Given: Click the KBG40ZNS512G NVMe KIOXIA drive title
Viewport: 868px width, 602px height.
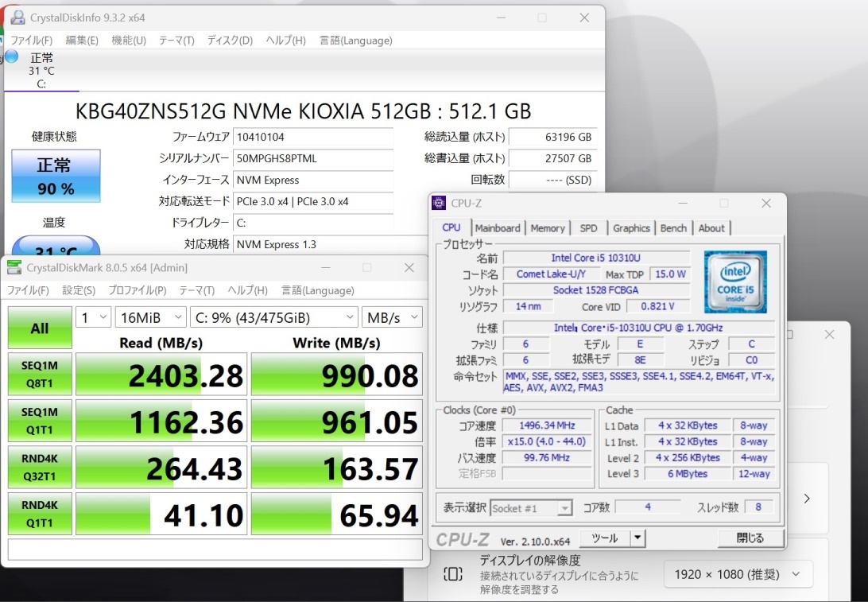Looking at the screenshot, I should [x=303, y=111].
